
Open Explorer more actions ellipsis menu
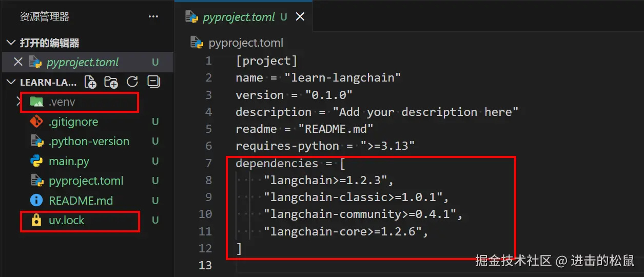(x=153, y=17)
